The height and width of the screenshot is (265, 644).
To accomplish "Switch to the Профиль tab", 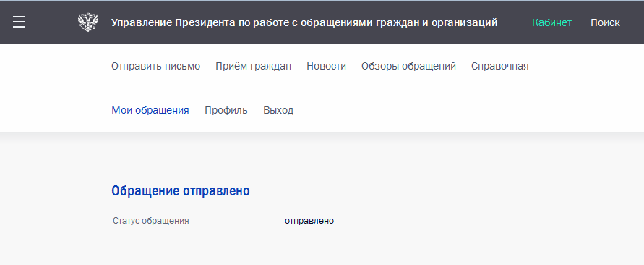I will point(226,110).
